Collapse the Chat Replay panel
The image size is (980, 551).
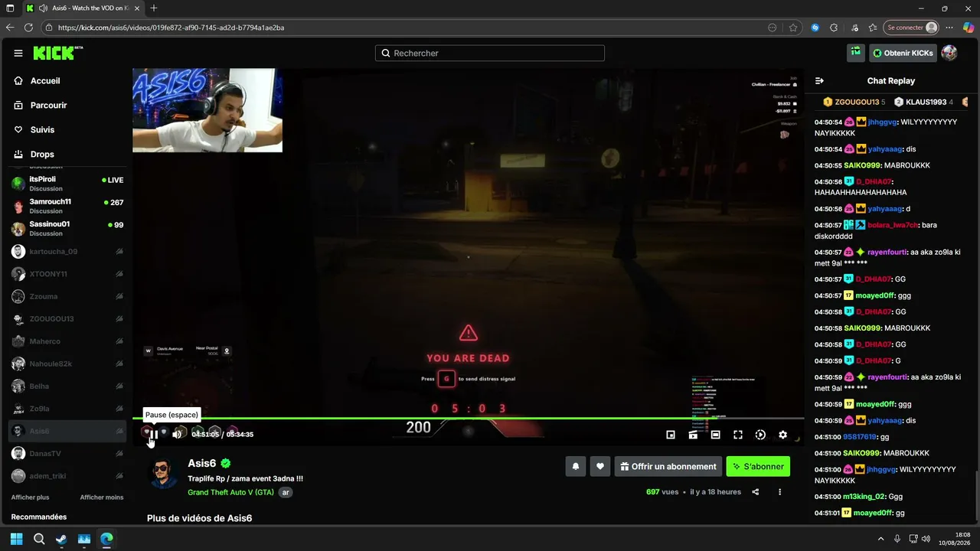coord(819,80)
